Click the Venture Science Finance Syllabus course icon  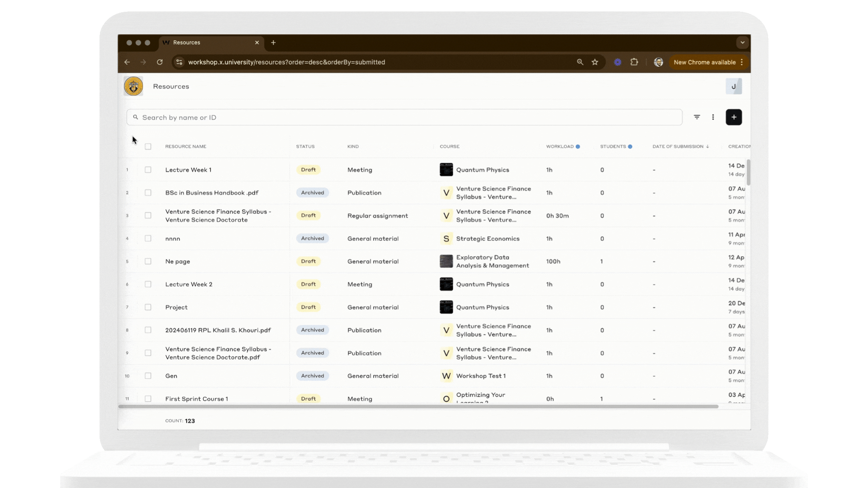pyautogui.click(x=447, y=192)
